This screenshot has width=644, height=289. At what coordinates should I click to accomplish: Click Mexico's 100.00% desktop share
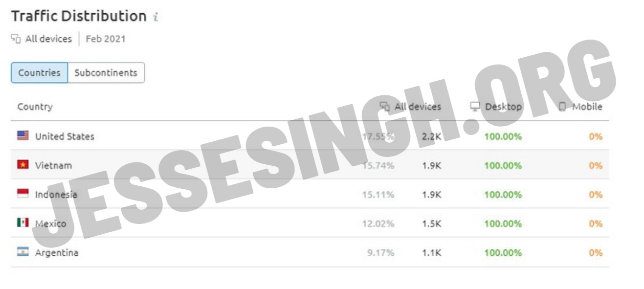503,223
